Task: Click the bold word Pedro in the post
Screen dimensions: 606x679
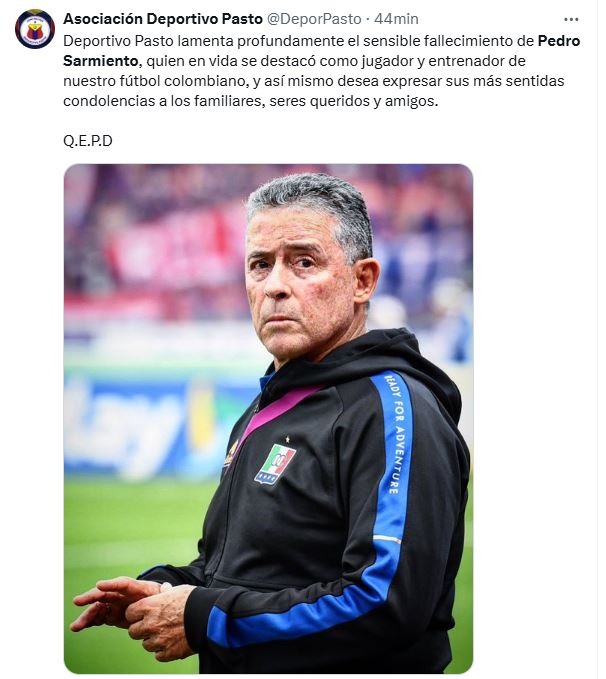Action: click(x=559, y=41)
